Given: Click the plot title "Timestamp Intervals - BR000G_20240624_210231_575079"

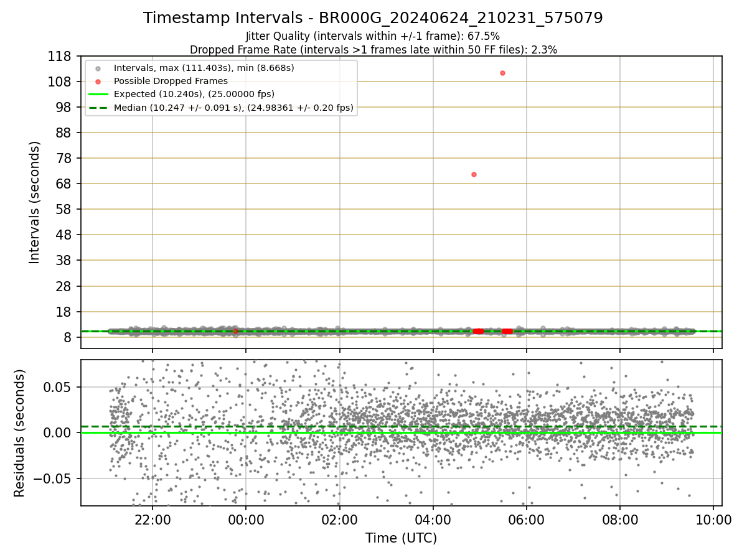Looking at the screenshot, I should 373,18.
